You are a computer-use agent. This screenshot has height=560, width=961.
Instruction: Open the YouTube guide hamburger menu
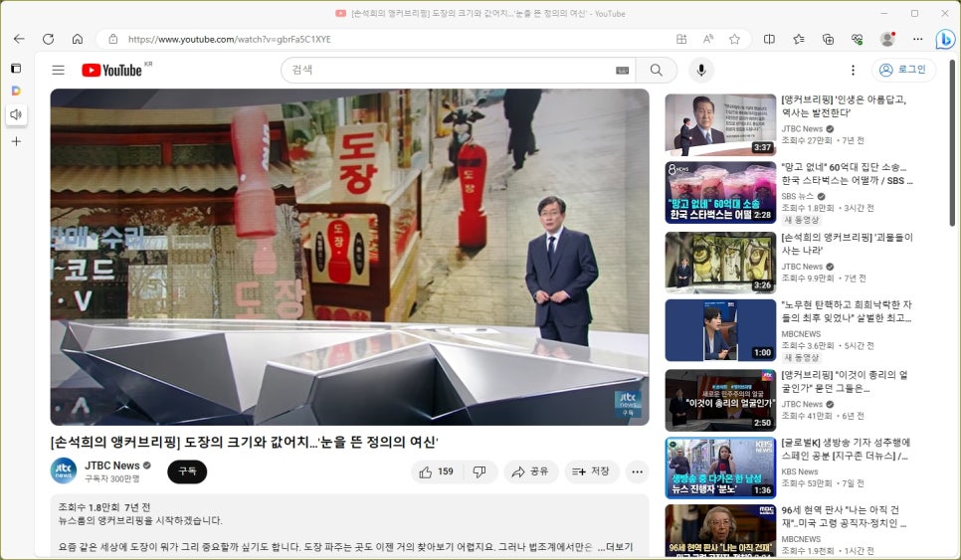click(59, 70)
